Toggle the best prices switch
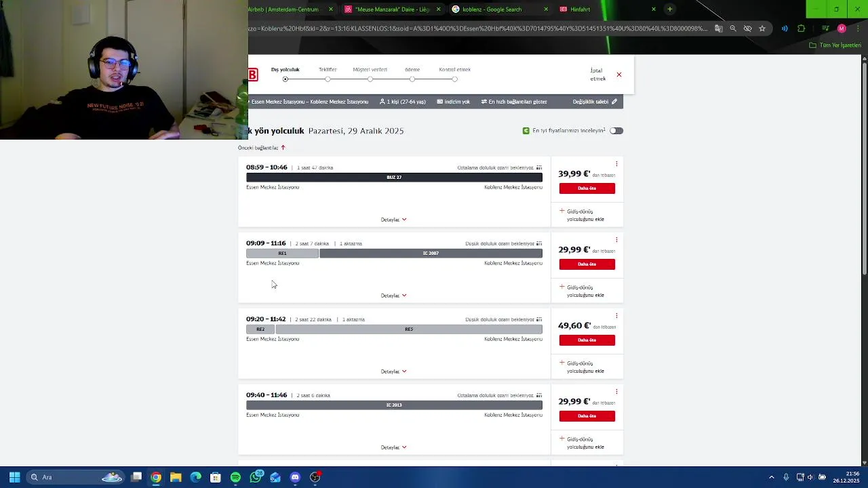Viewport: 868px width, 488px height. point(616,131)
